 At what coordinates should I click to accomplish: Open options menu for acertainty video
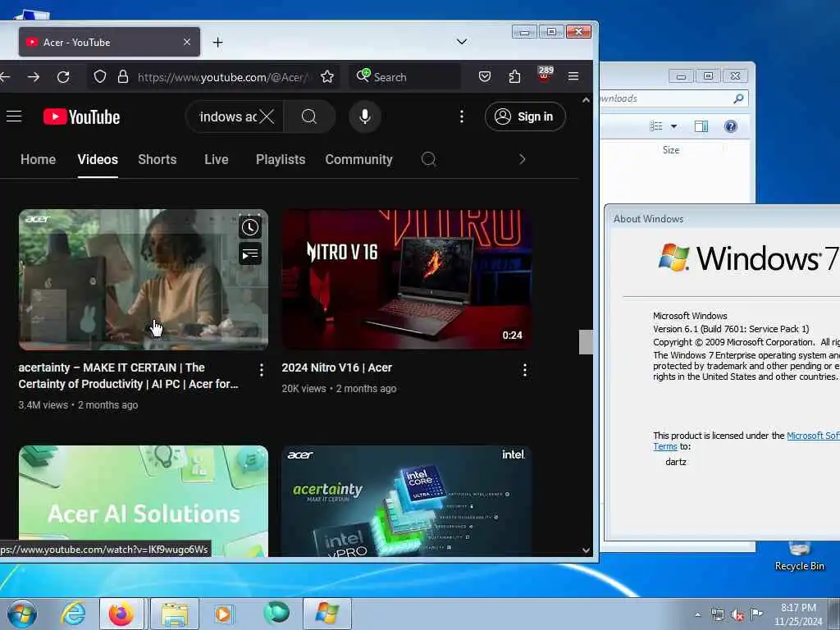pyautogui.click(x=261, y=370)
